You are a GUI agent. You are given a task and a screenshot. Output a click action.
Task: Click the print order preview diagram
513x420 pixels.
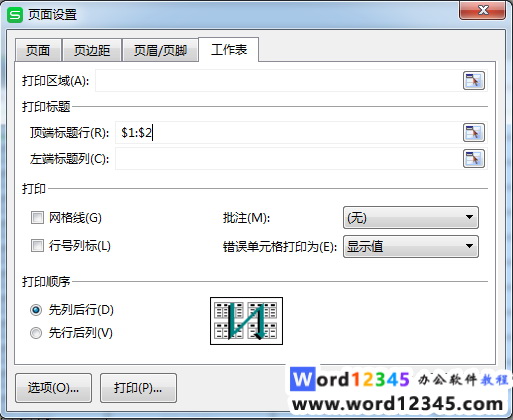tap(246, 321)
